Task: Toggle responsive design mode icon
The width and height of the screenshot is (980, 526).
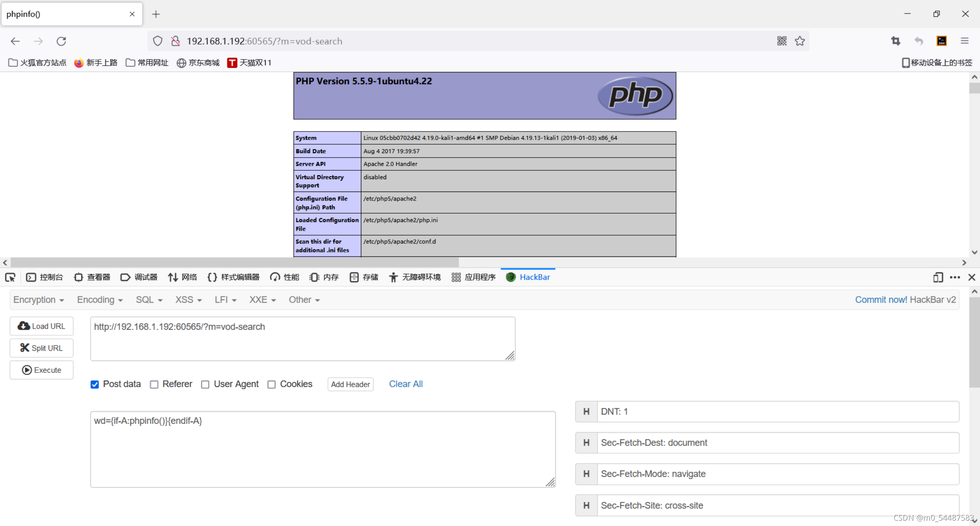Action: point(938,277)
